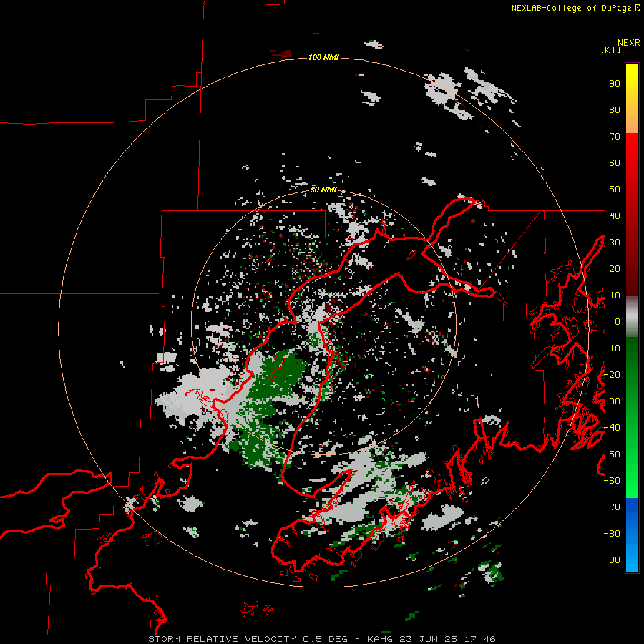Click the -50 value on the velocity scale
This screenshot has height=644, width=644.
point(612,454)
